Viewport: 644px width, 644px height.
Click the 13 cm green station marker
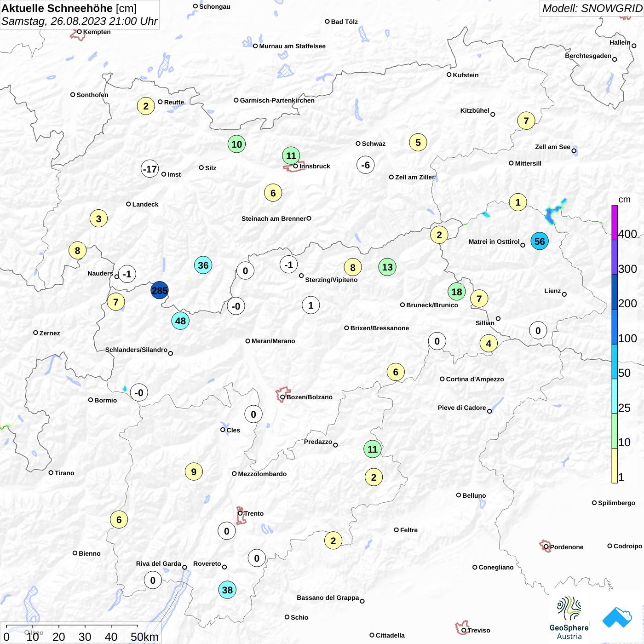pos(387,267)
